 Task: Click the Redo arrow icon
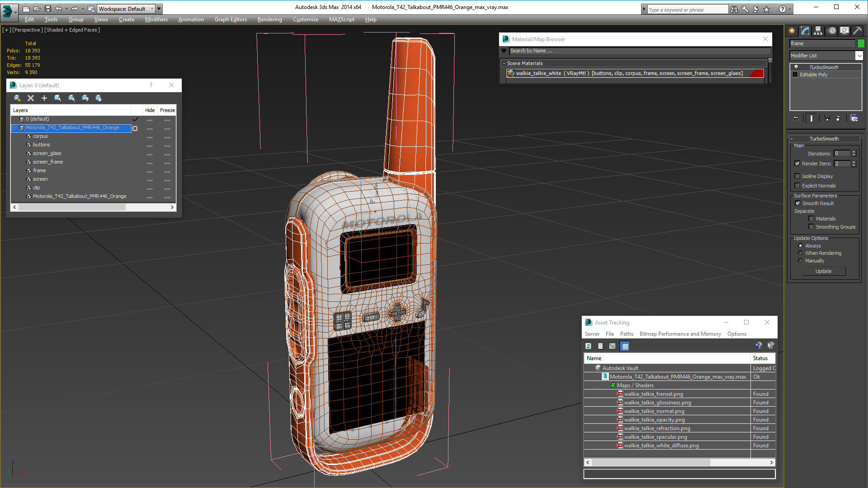pyautogui.click(x=74, y=9)
